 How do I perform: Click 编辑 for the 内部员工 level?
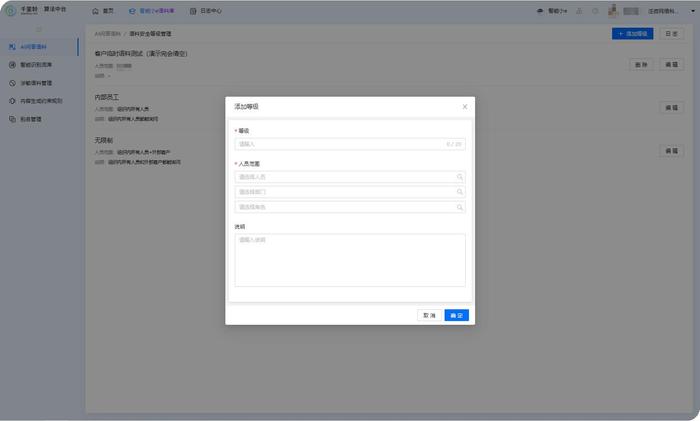671,108
